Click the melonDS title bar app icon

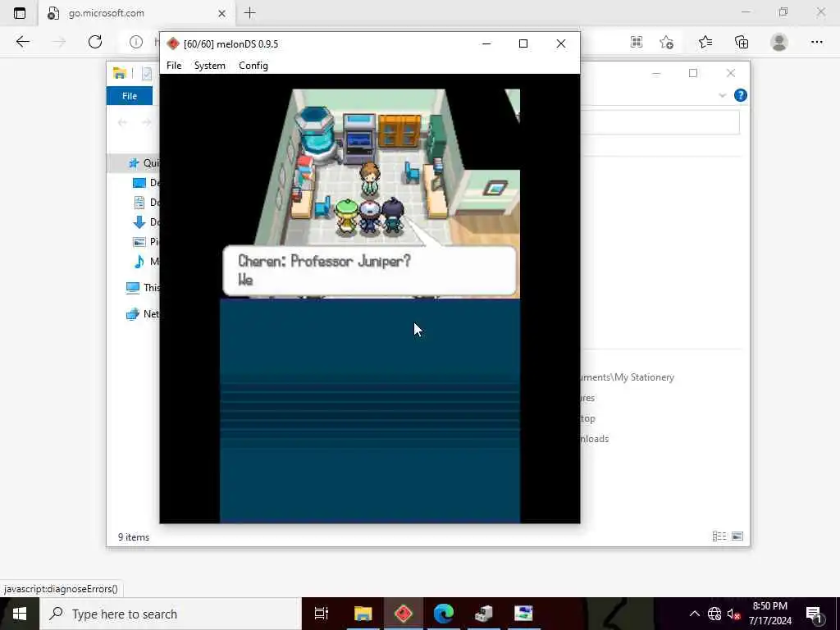click(x=173, y=44)
